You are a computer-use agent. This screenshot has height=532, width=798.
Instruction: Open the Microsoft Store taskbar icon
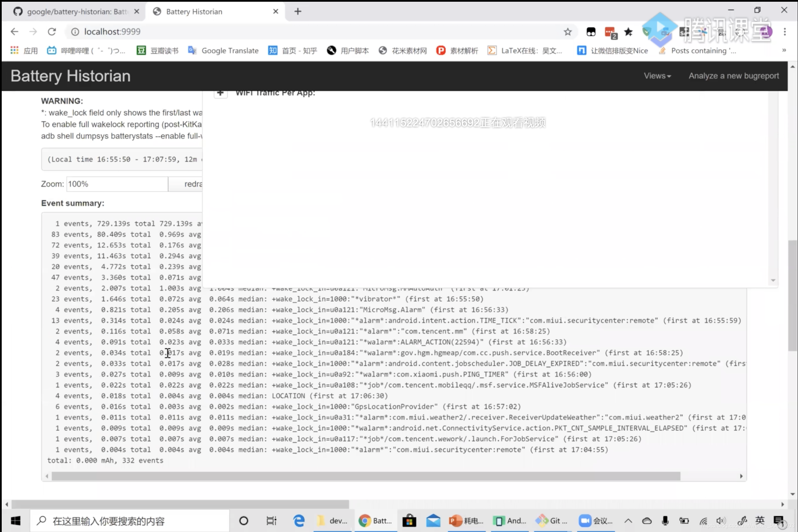pos(409,521)
